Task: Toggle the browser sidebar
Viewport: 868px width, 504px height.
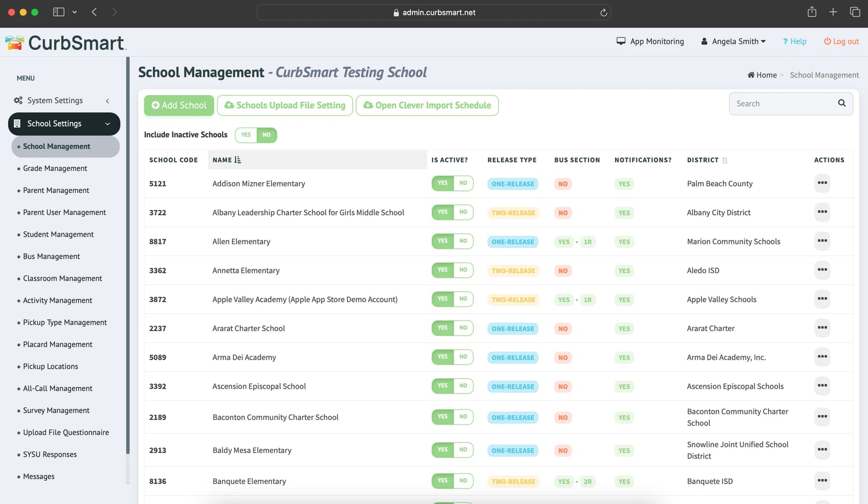Action: coord(59,12)
